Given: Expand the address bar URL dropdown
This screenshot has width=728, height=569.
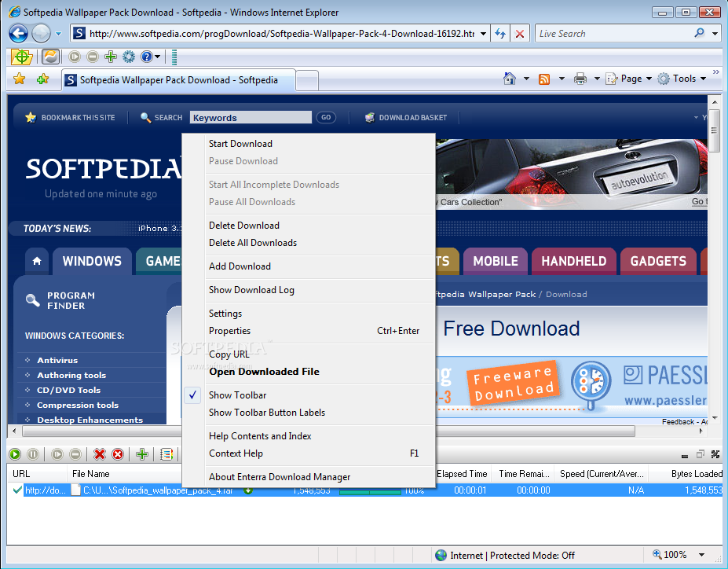Looking at the screenshot, I should (483, 34).
